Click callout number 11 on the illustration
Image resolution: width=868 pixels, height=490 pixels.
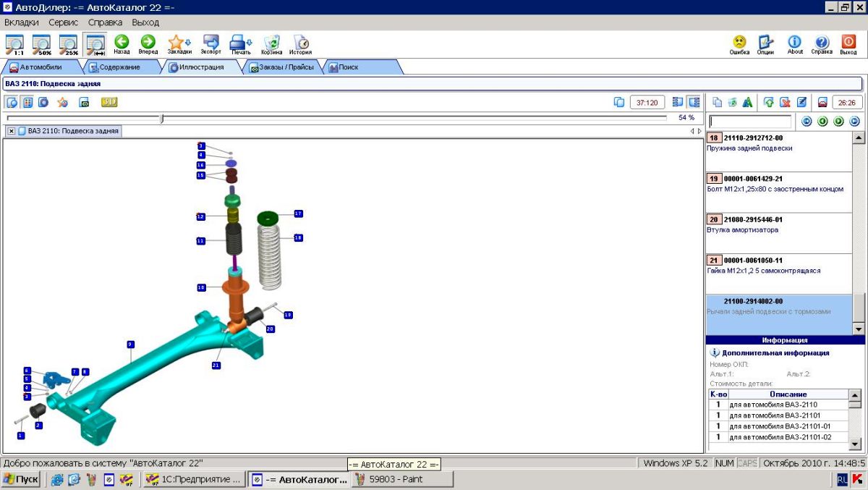pos(200,240)
